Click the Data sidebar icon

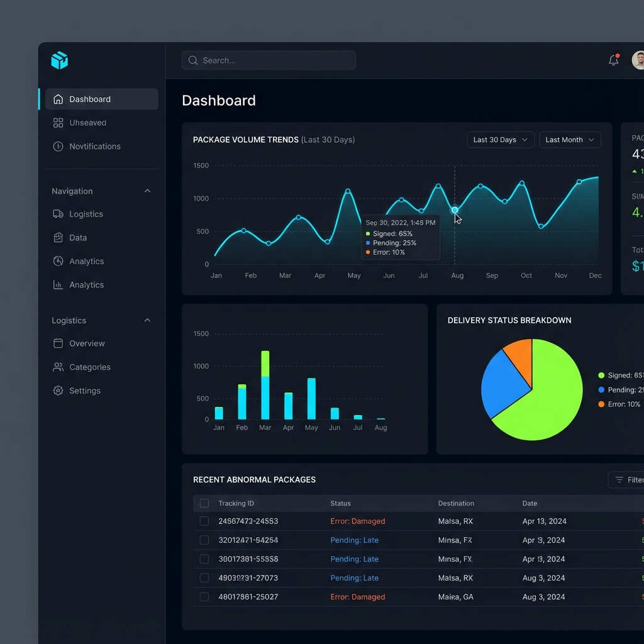tap(58, 238)
